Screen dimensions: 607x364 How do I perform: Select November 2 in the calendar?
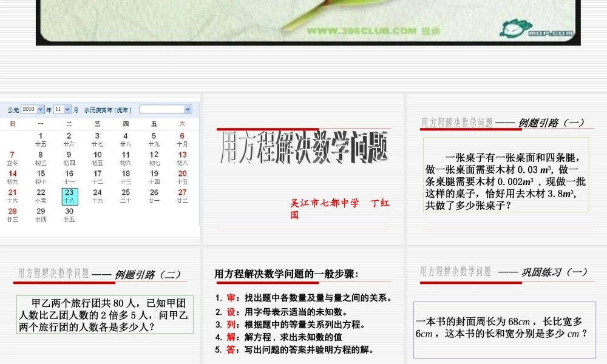(69, 140)
